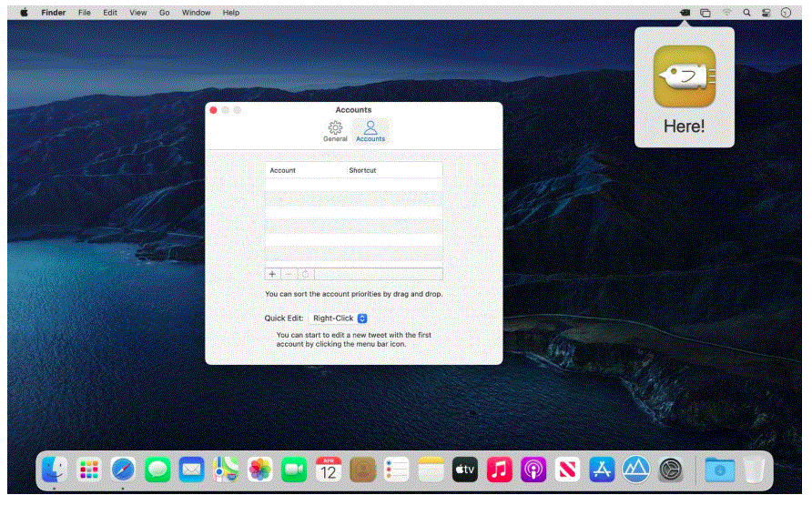Image resolution: width=812 pixels, height=505 pixels.
Task: Open Control Center from the menu bar
Action: 766,13
